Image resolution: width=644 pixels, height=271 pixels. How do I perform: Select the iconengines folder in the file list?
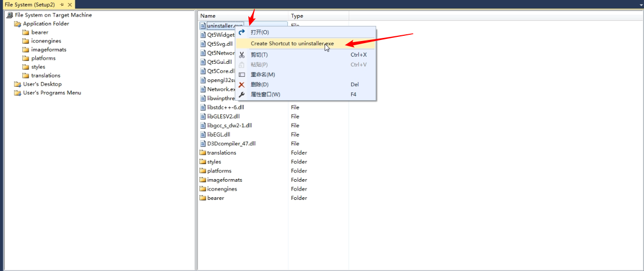pyautogui.click(x=222, y=189)
